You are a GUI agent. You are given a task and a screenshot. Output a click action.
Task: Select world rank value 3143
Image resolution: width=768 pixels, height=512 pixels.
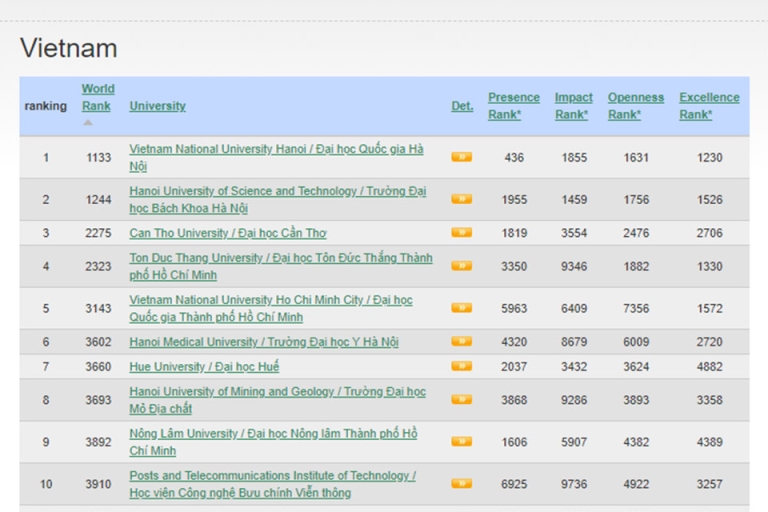(98, 308)
